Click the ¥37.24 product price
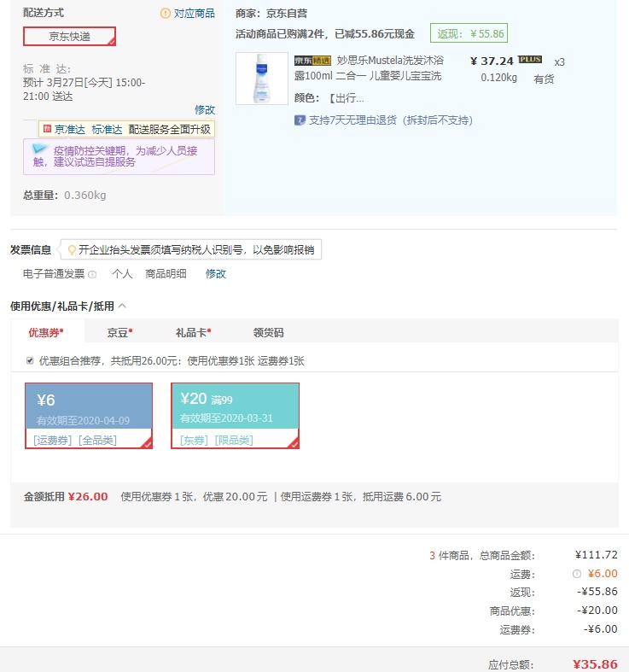Screen dimensions: 629x672 (492, 61)
